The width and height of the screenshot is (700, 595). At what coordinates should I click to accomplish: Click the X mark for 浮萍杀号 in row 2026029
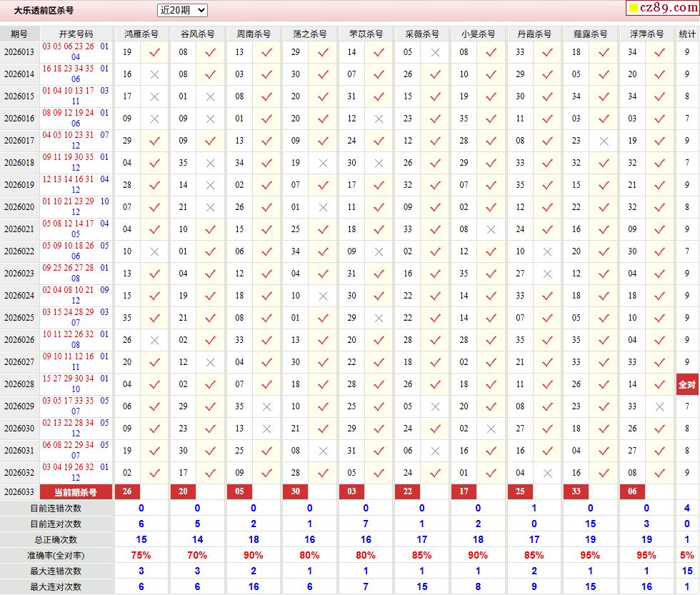pos(659,406)
